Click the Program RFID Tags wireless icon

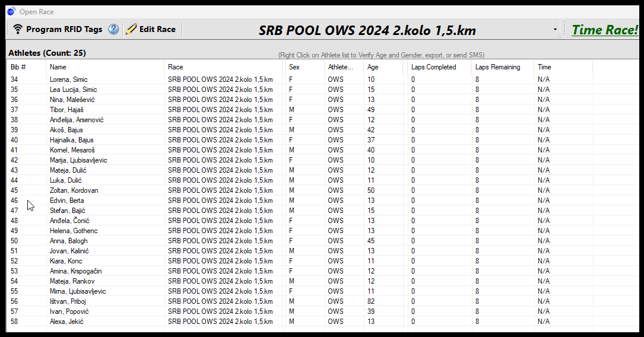coord(18,29)
